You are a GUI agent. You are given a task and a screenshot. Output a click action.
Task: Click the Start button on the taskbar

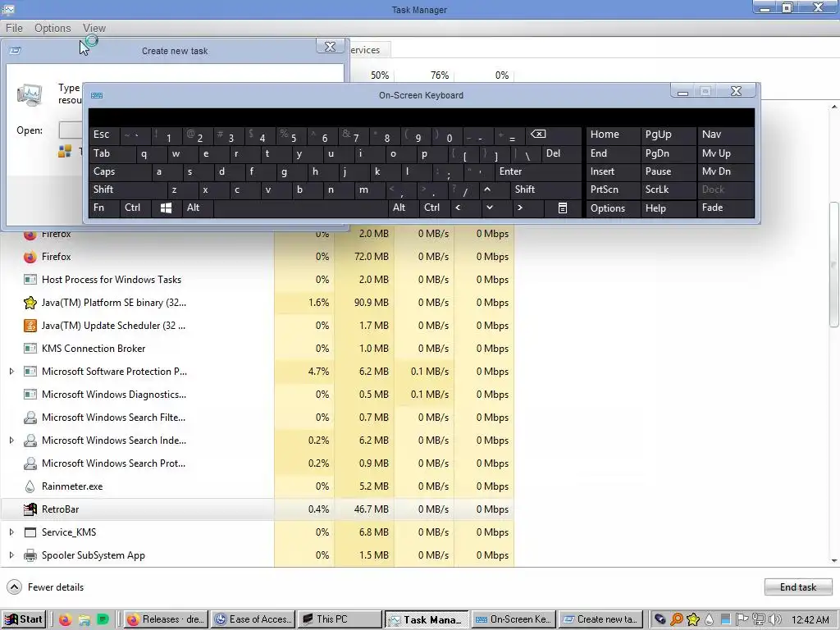(23, 620)
